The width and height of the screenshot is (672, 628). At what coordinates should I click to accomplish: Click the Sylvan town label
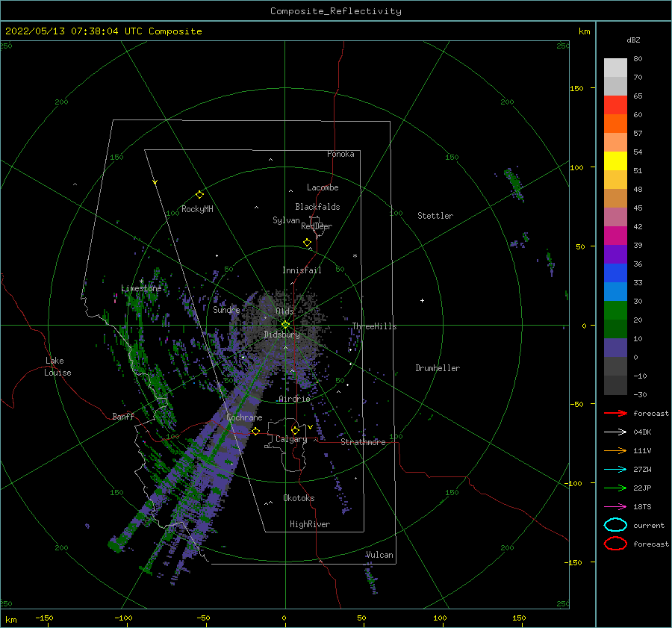pos(286,220)
